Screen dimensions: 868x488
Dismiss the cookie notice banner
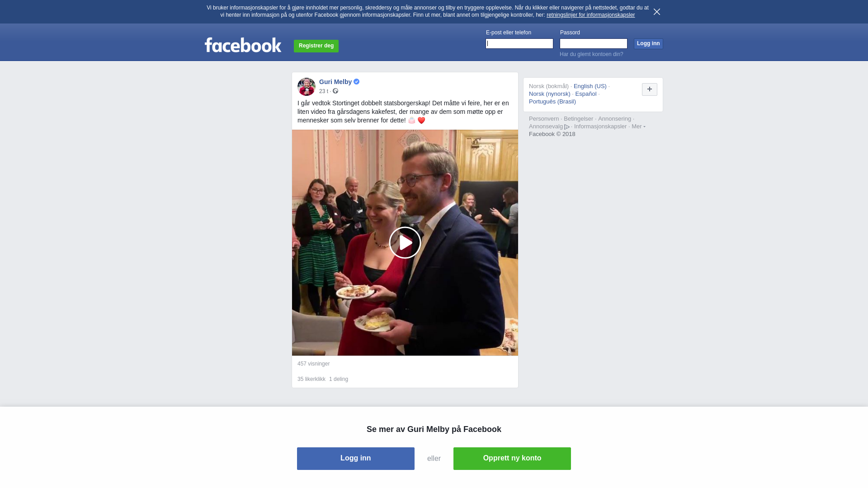coord(656,12)
